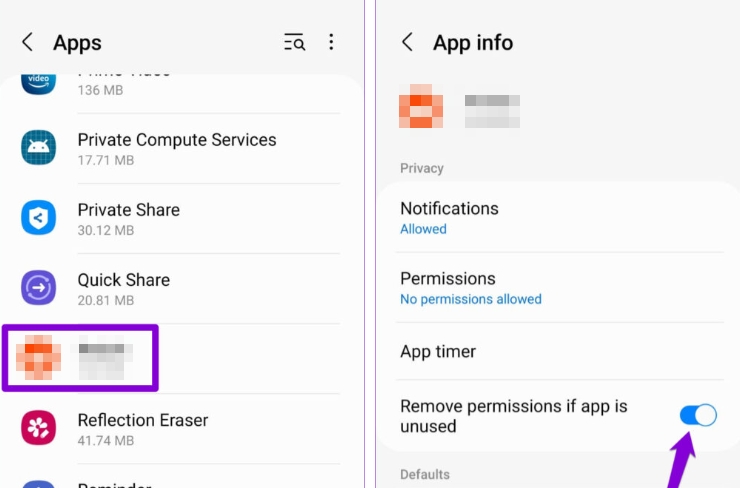Viewport: 740px width, 488px height.
Task: Tap the Private Share shield icon
Action: (38, 218)
